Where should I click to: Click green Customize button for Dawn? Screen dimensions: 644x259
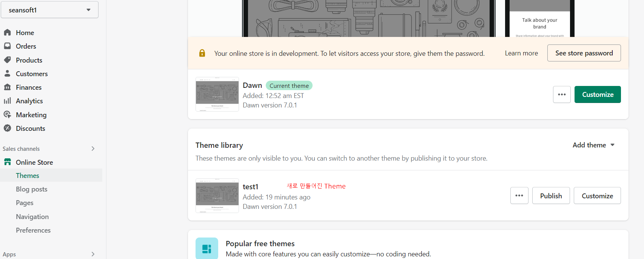pos(598,95)
